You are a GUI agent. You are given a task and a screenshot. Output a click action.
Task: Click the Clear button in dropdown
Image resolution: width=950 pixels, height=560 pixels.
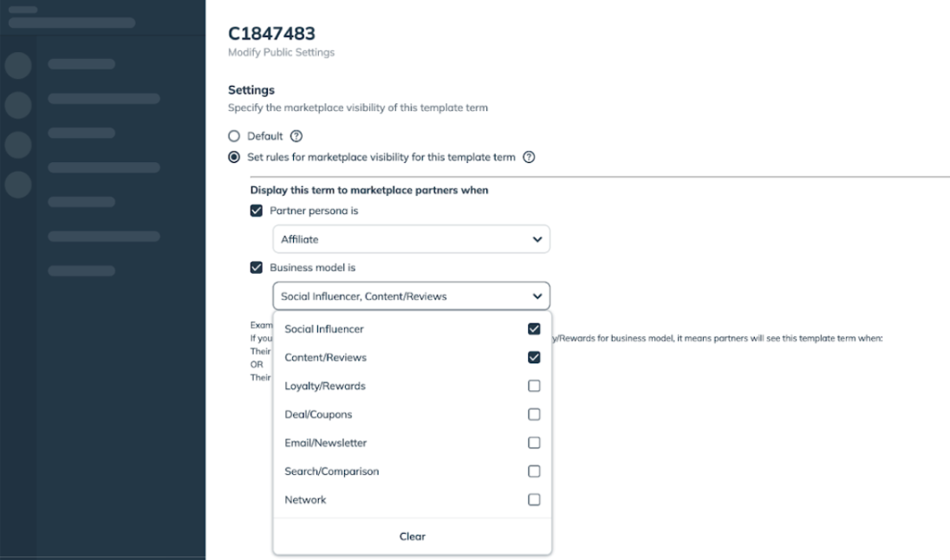[x=412, y=537]
